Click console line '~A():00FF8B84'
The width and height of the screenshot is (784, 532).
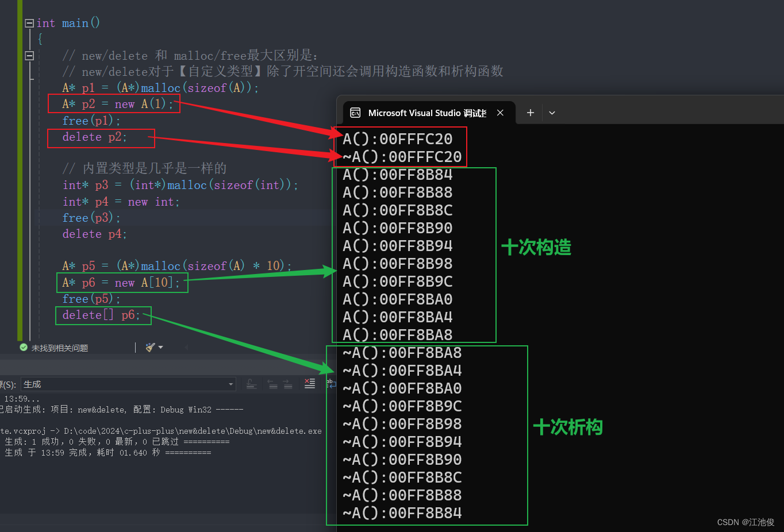click(402, 513)
